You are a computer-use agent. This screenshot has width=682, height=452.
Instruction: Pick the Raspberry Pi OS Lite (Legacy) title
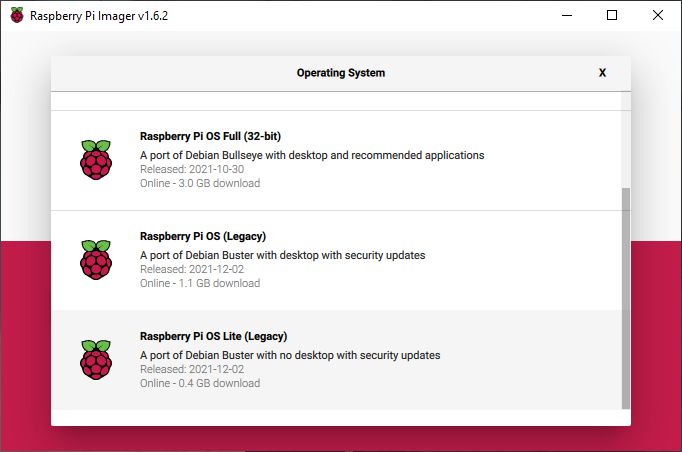(213, 336)
